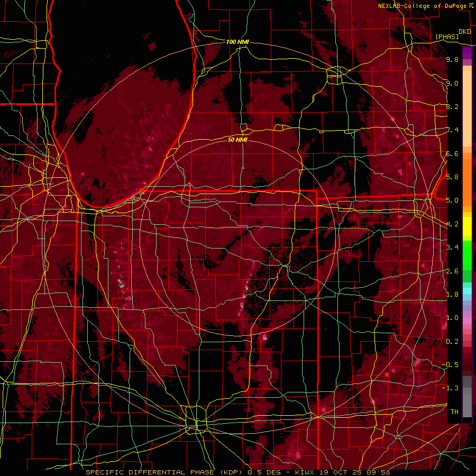Click the 50 NMI range ring label

(x=237, y=140)
